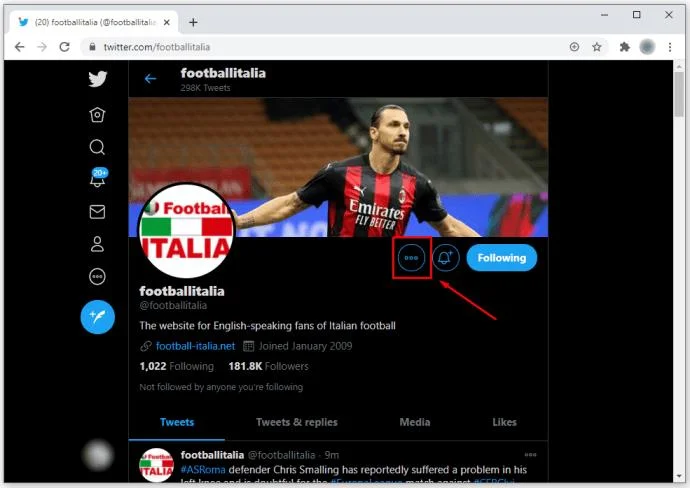Click the profile bio about Italian football
The image size is (690, 488).
(268, 326)
